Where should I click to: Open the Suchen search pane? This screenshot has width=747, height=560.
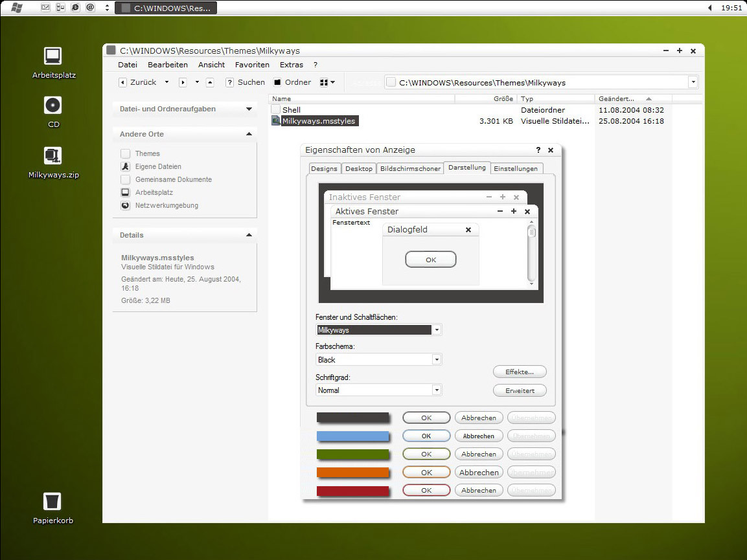tap(245, 82)
